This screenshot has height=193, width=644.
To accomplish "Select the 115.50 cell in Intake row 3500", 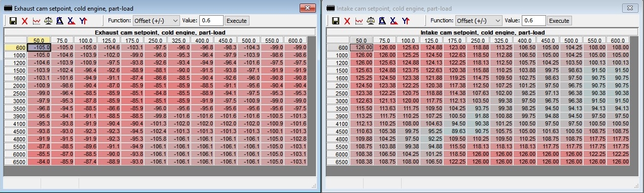I will (362, 108).
